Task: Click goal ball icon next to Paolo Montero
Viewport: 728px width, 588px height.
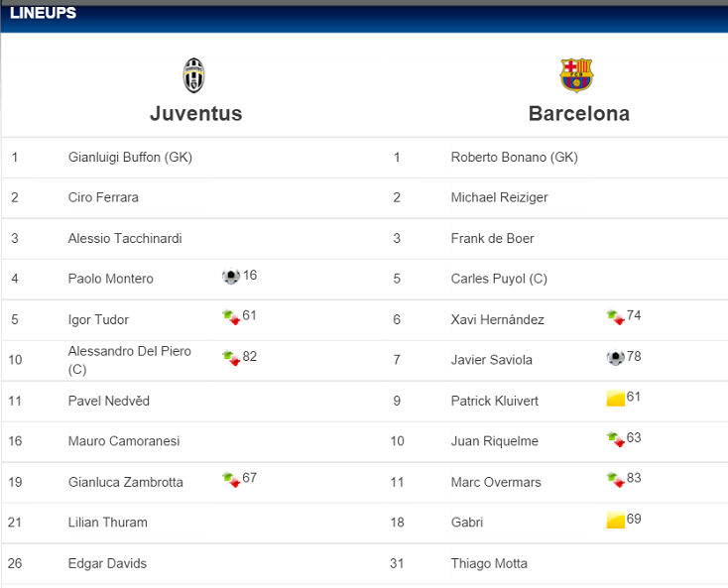Action: (x=231, y=277)
